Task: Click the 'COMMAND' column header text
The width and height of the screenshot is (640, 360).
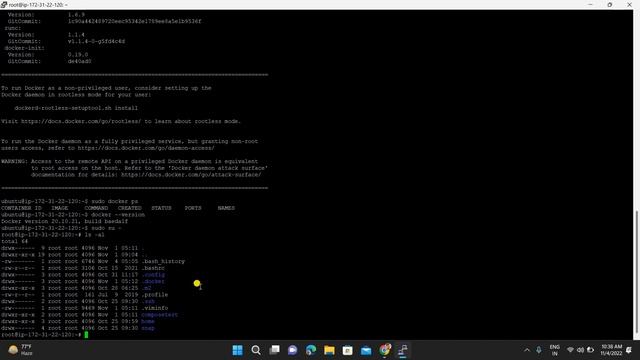Action: click(96, 208)
